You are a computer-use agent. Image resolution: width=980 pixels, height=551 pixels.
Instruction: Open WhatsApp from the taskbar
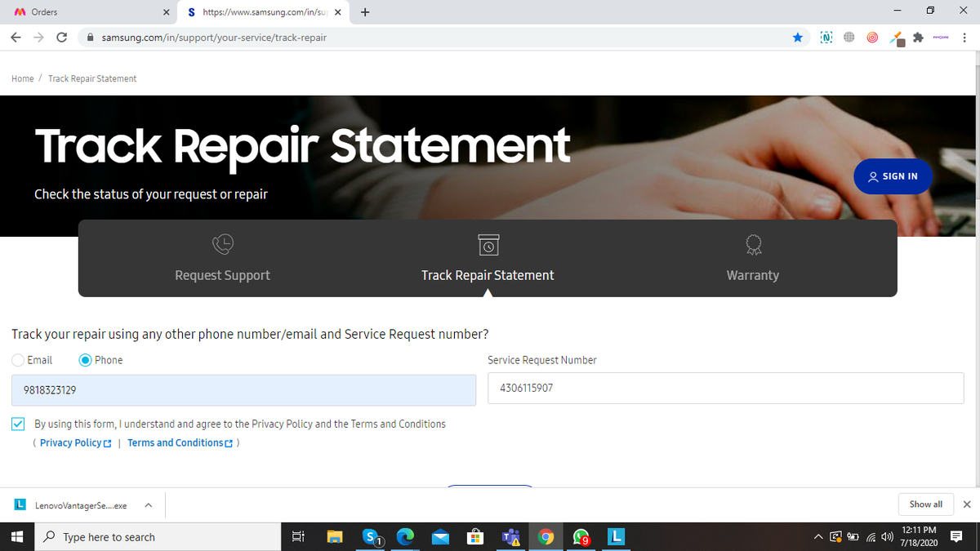[x=581, y=536]
